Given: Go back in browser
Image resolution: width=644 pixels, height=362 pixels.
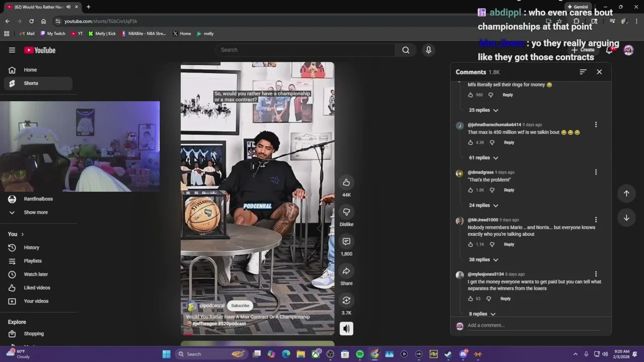Looking at the screenshot, I should tap(7, 21).
